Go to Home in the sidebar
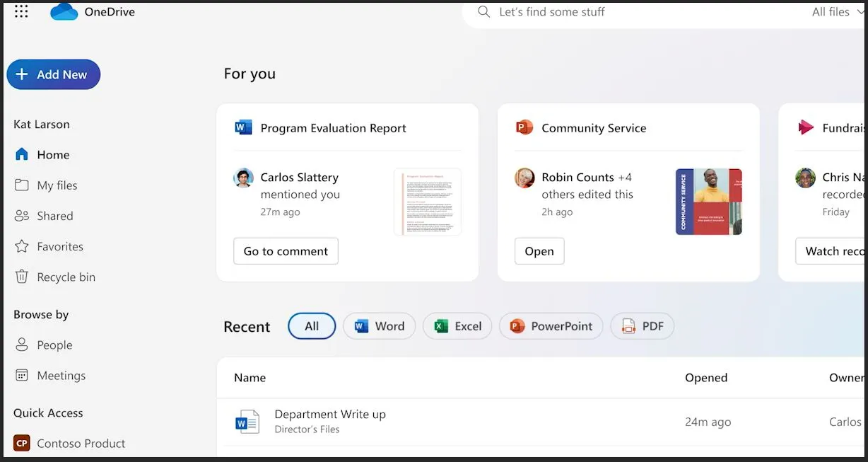 tap(54, 155)
